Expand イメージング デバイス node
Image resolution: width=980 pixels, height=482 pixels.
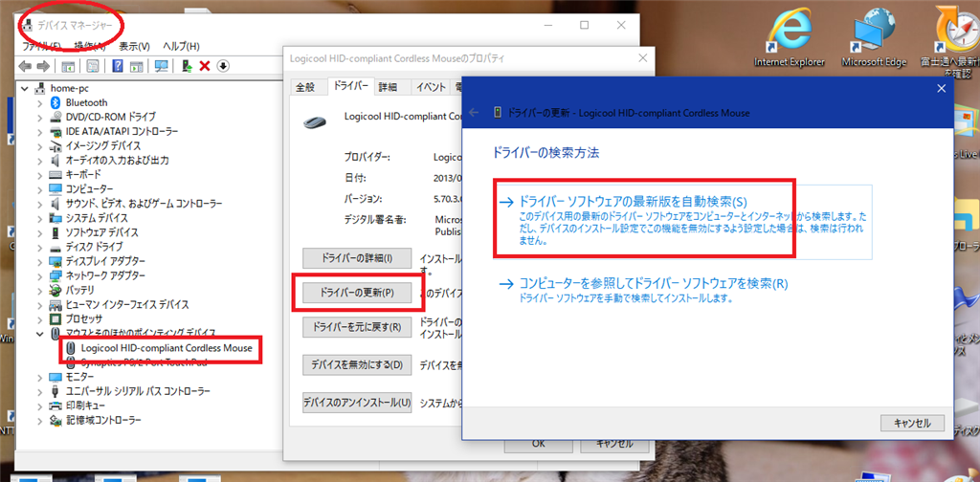[x=40, y=145]
